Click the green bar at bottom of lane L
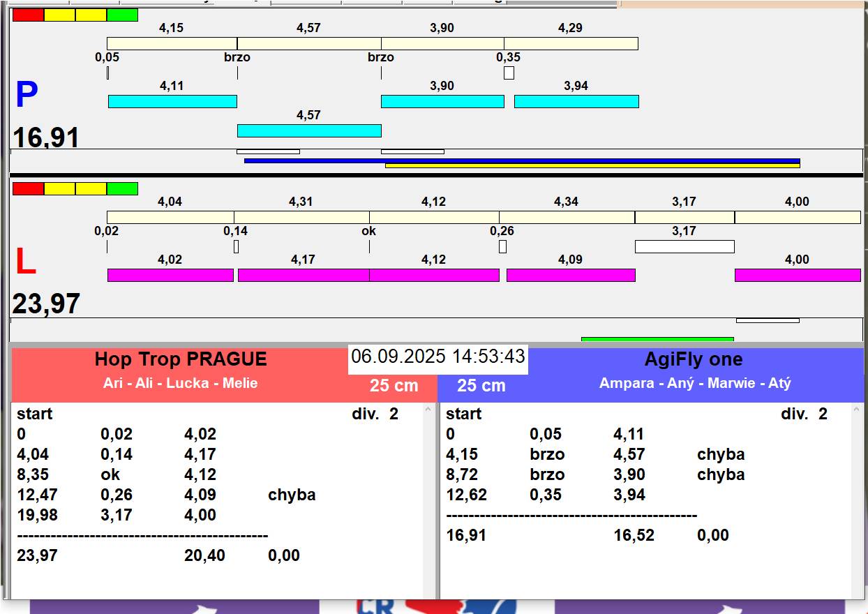This screenshot has height=614, width=868. [x=657, y=340]
